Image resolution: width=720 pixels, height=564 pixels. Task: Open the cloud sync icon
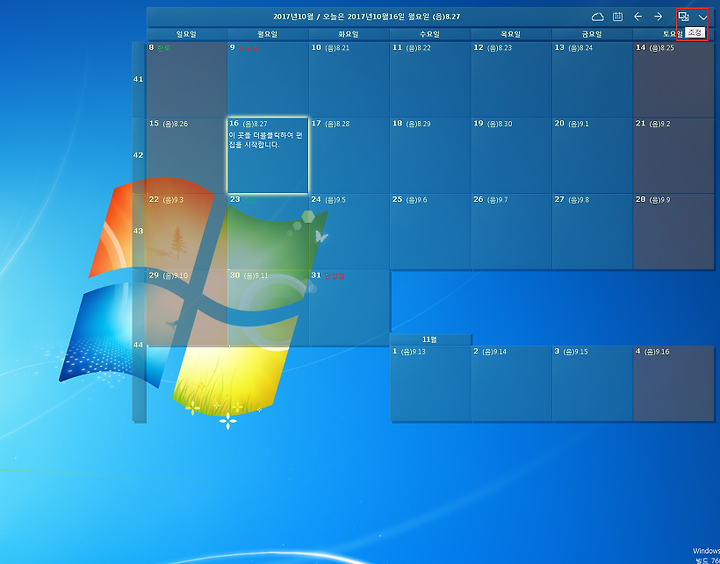click(597, 17)
